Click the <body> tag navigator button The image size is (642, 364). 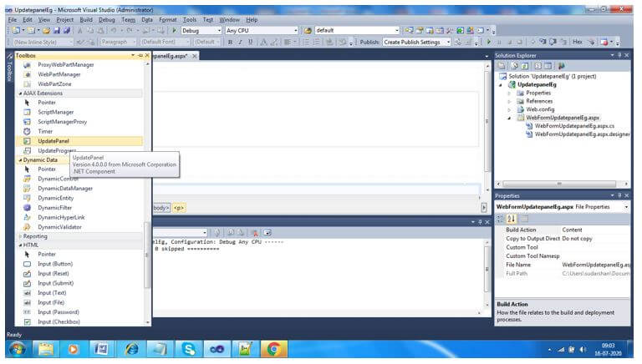point(161,208)
